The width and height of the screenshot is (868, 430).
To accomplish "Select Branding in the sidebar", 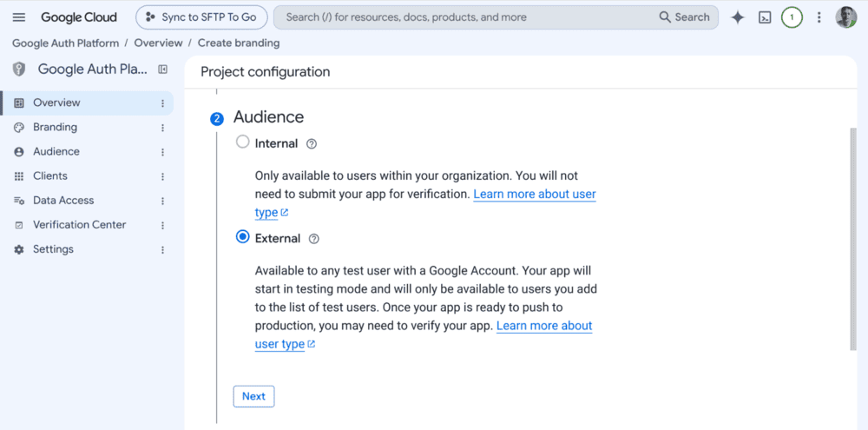I will pos(88,128).
